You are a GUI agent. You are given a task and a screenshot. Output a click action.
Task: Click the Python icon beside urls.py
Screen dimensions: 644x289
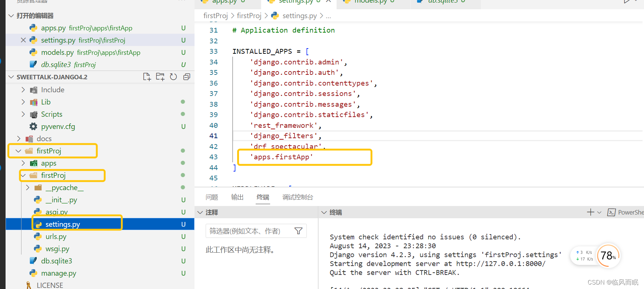38,236
